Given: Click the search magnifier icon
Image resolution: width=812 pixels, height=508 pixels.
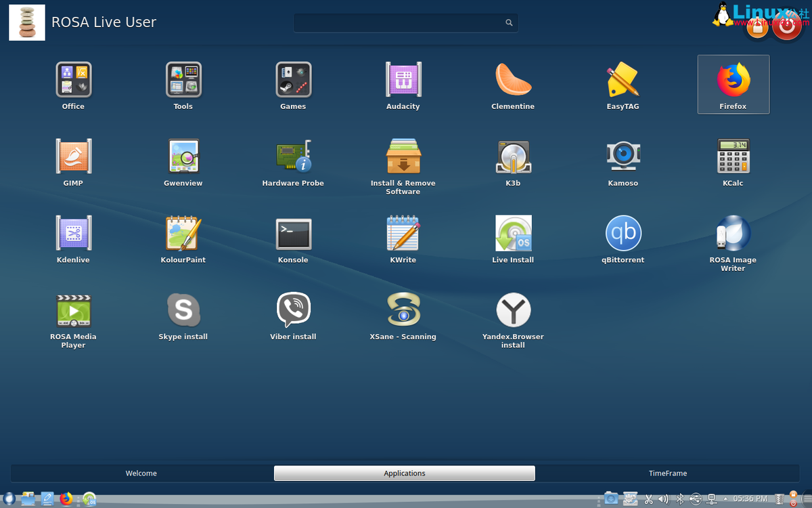Looking at the screenshot, I should click(x=509, y=22).
